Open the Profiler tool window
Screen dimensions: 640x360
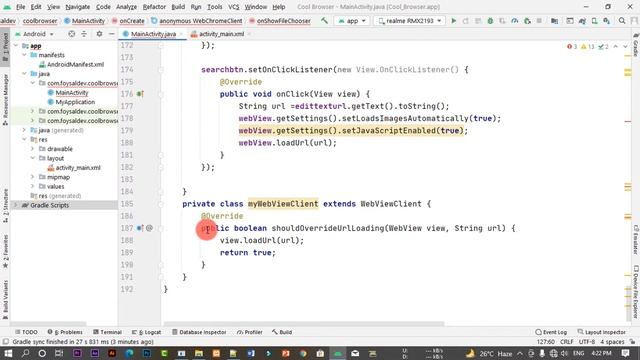pyautogui.click(x=249, y=332)
